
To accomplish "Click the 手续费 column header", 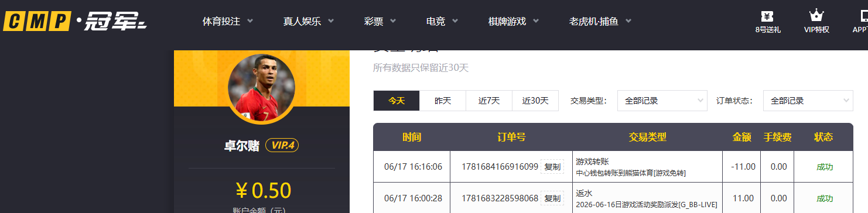I will click(778, 137).
